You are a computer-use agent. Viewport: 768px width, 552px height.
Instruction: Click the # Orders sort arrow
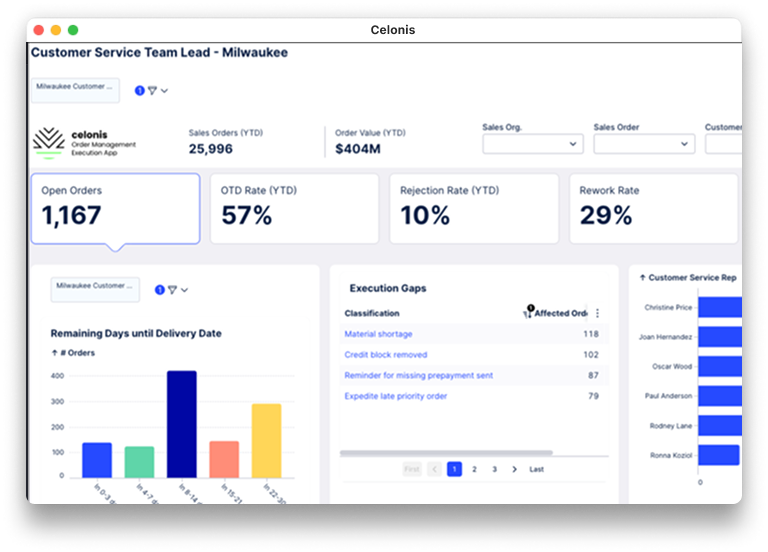[x=54, y=353]
